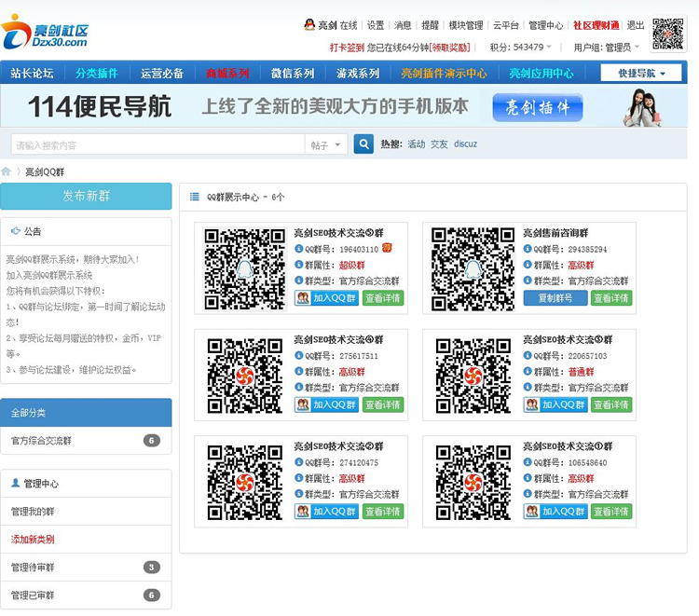Open the QR code of 亮剑SEO技术交流④群
The height and width of the screenshot is (616, 699).
point(245,376)
